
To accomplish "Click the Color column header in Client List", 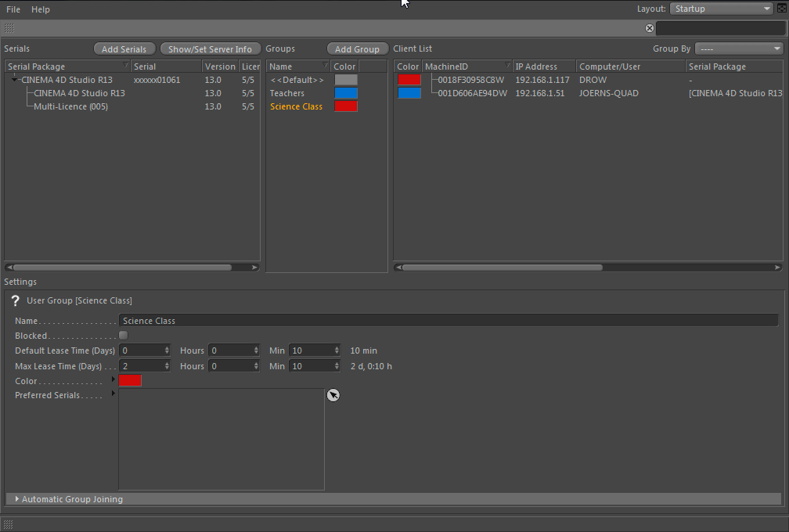I will pyautogui.click(x=408, y=66).
